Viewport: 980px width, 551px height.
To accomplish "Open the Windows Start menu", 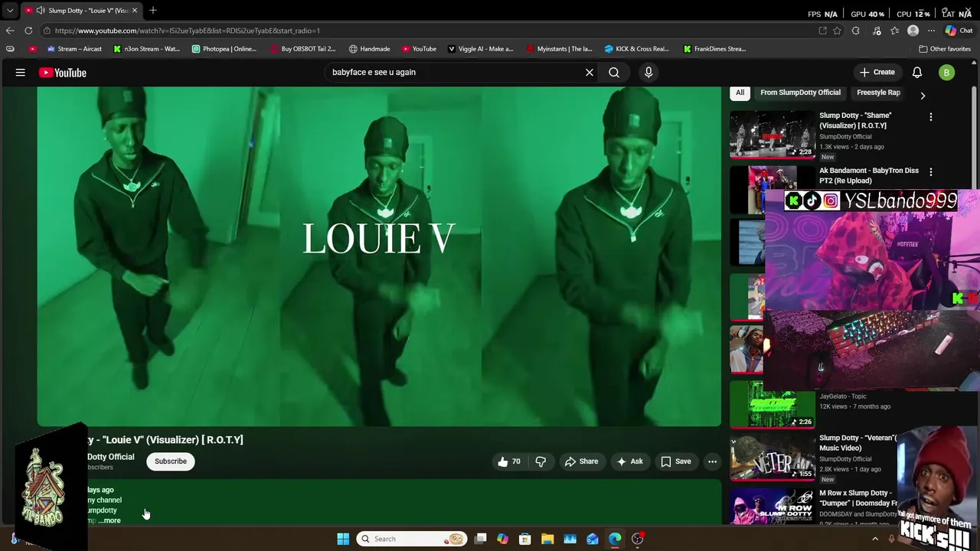I will pos(343,539).
